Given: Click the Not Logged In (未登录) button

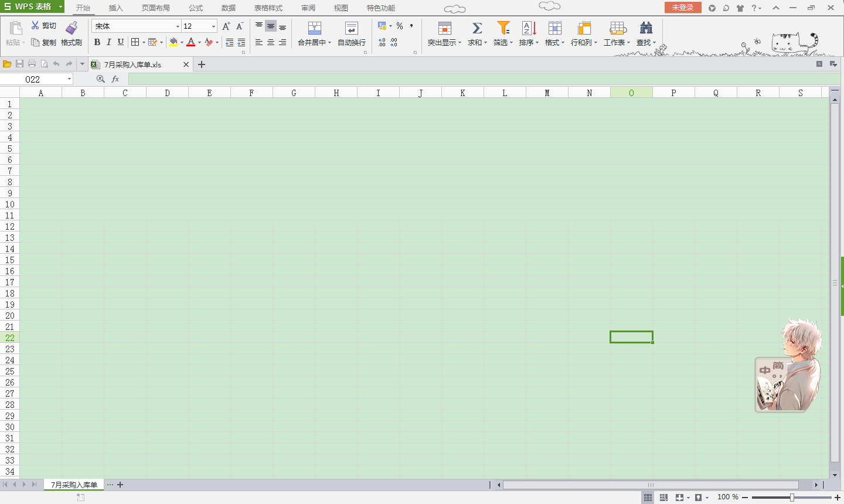Looking at the screenshot, I should click(x=683, y=8).
